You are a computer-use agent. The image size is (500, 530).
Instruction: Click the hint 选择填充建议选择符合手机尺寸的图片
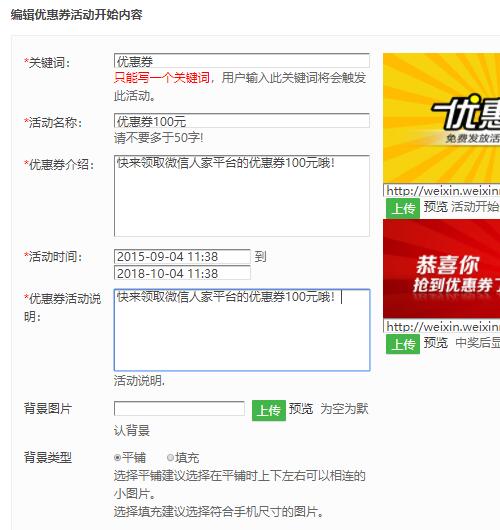218,512
